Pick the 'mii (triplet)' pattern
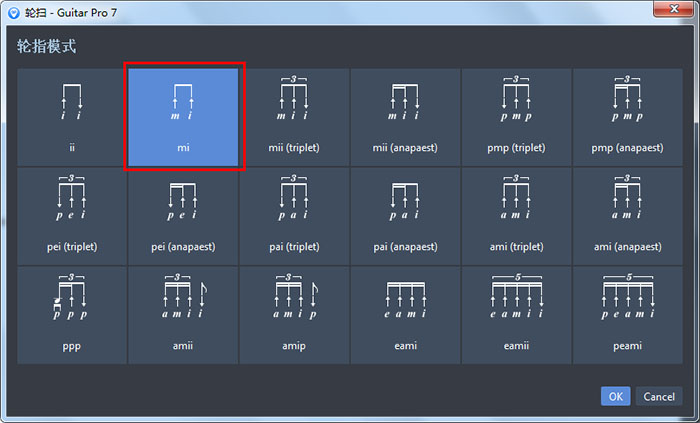The height and width of the screenshot is (423, 700). click(x=294, y=117)
